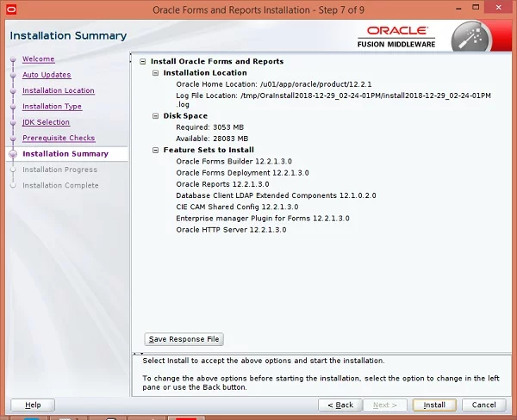Click the Oracle window icon in title bar
517x420 pixels.
[11, 9]
